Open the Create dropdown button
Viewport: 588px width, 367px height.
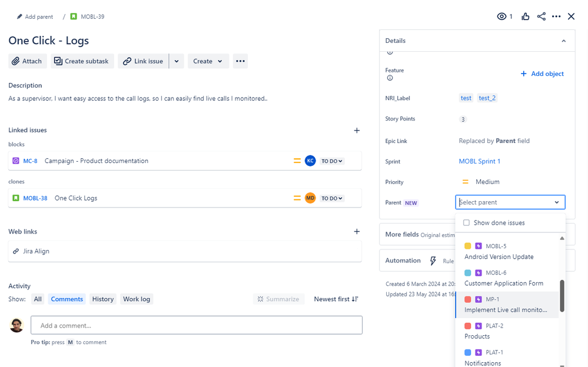(x=208, y=61)
